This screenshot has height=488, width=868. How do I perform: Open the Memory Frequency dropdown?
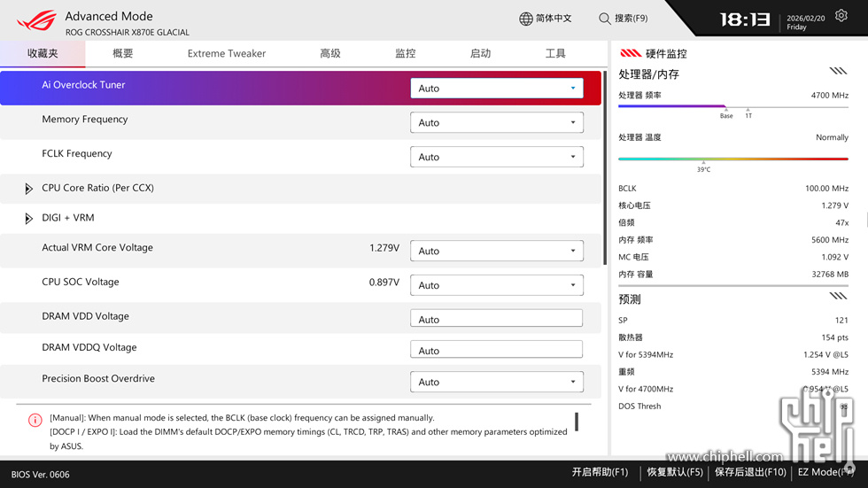click(x=496, y=123)
